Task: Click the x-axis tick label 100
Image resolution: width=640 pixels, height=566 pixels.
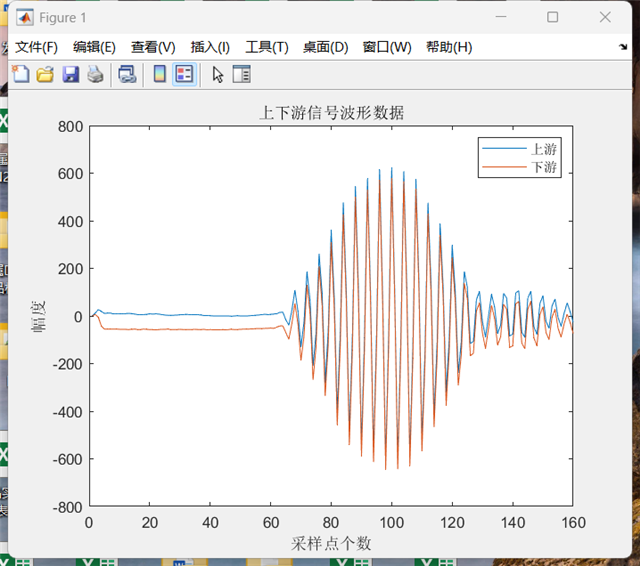Action: tap(391, 523)
